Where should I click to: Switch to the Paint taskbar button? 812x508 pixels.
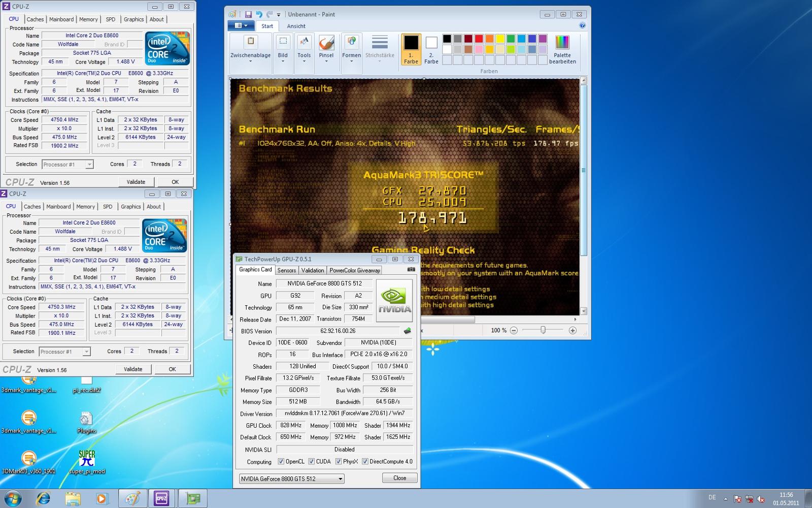coord(132,498)
